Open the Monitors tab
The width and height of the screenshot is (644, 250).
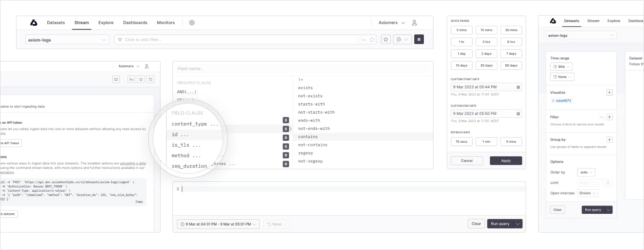click(x=166, y=22)
